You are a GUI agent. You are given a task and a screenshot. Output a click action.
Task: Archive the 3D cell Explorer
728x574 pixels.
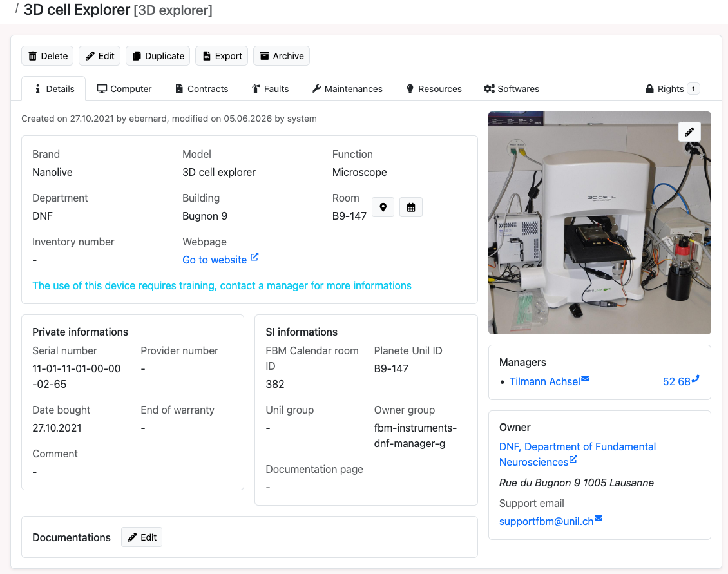pos(282,56)
